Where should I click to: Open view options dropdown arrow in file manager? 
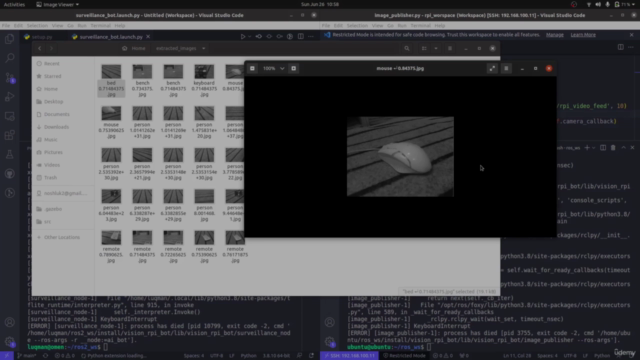436,48
